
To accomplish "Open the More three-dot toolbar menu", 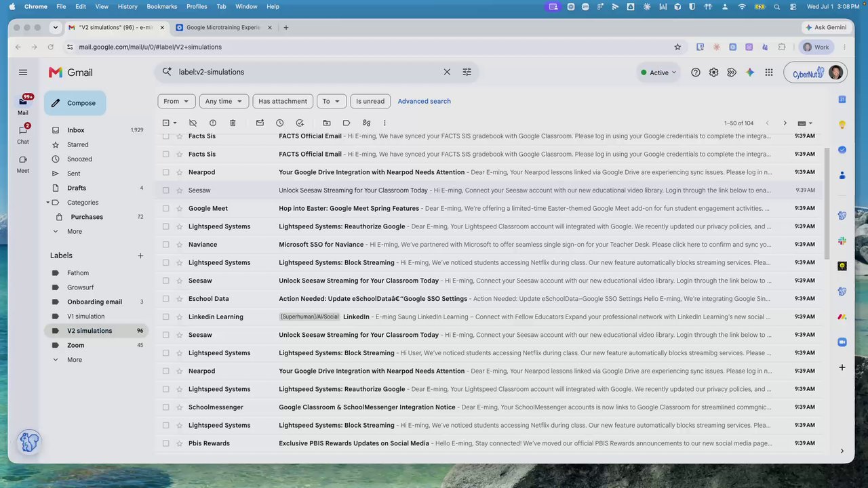I will pyautogui.click(x=384, y=123).
